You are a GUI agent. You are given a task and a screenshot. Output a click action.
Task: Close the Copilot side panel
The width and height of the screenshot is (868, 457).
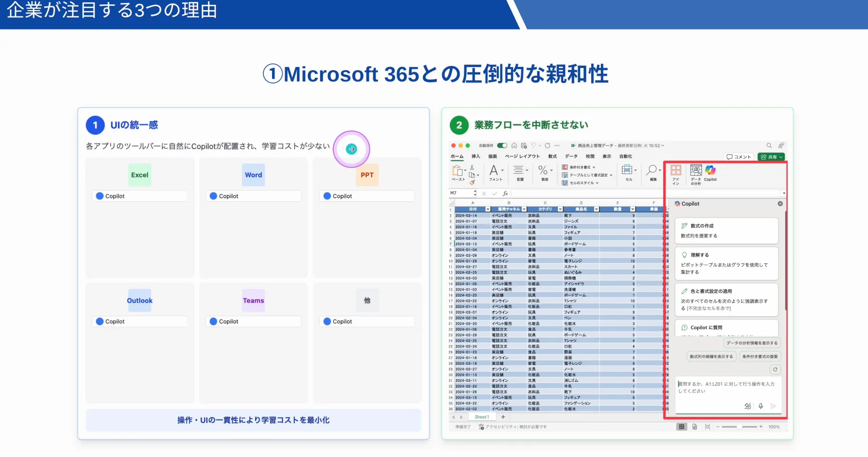[x=780, y=204]
